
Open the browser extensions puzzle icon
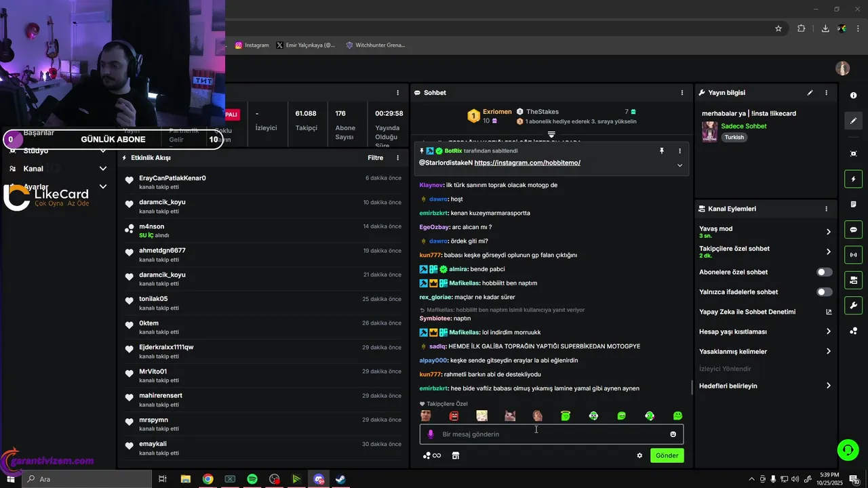tap(802, 28)
